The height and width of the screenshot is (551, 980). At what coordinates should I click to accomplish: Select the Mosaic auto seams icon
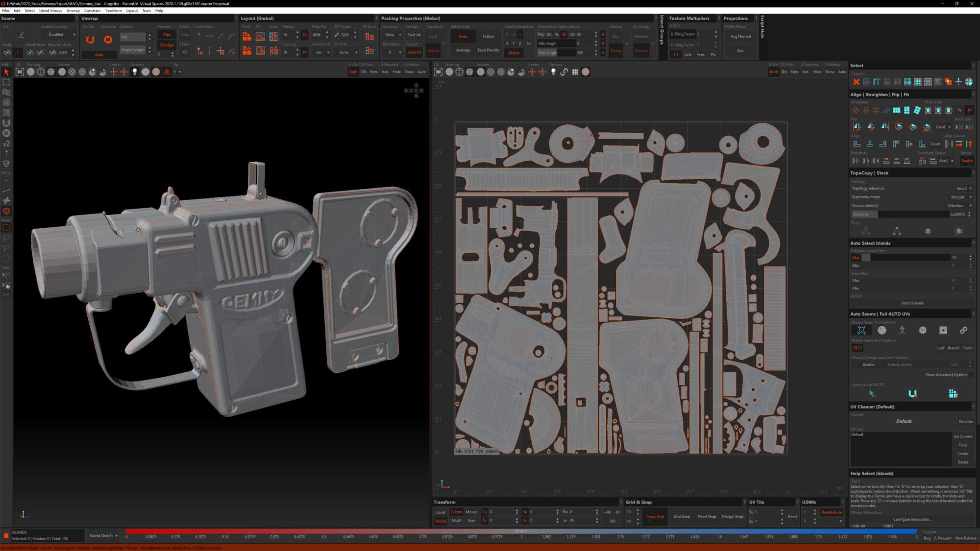[882, 331]
